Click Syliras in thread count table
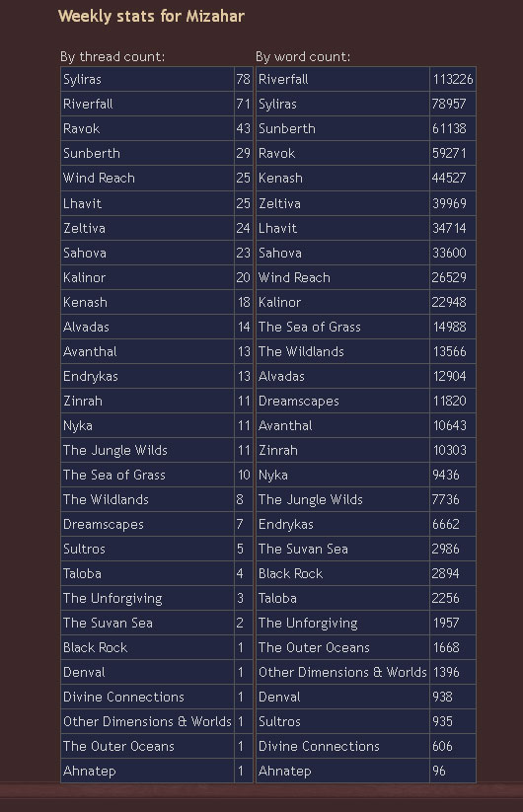The image size is (523, 812). click(82, 79)
